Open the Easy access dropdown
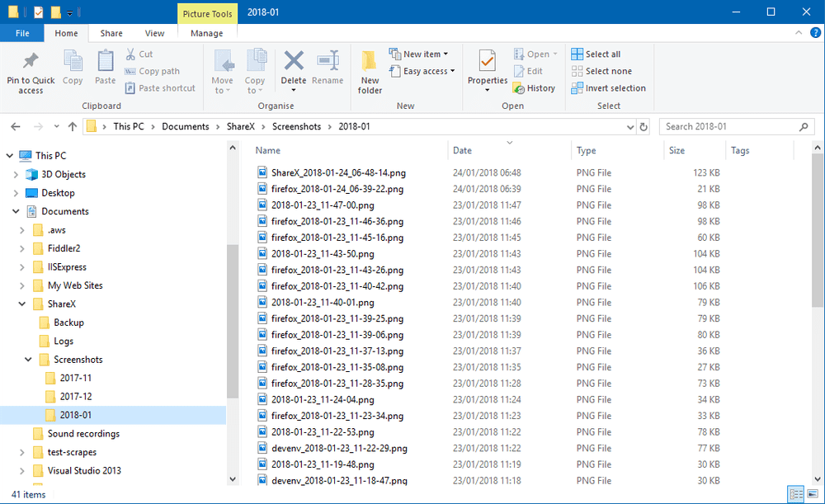This screenshot has width=825, height=504. click(x=422, y=71)
